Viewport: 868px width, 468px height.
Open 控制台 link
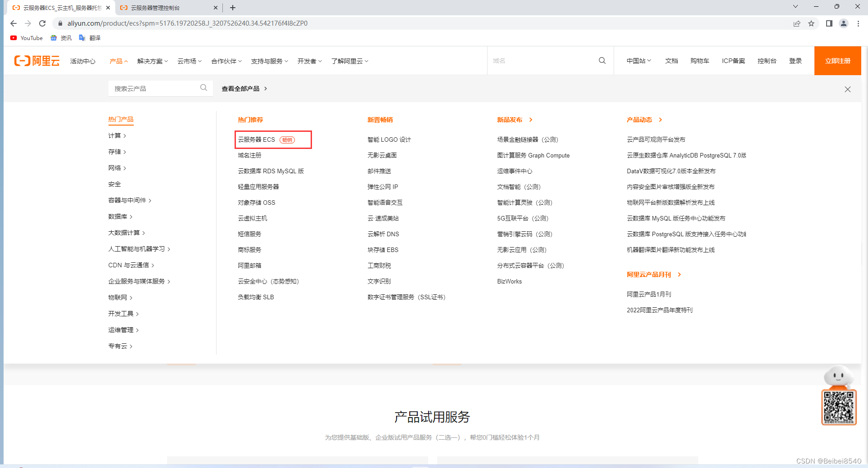point(767,61)
